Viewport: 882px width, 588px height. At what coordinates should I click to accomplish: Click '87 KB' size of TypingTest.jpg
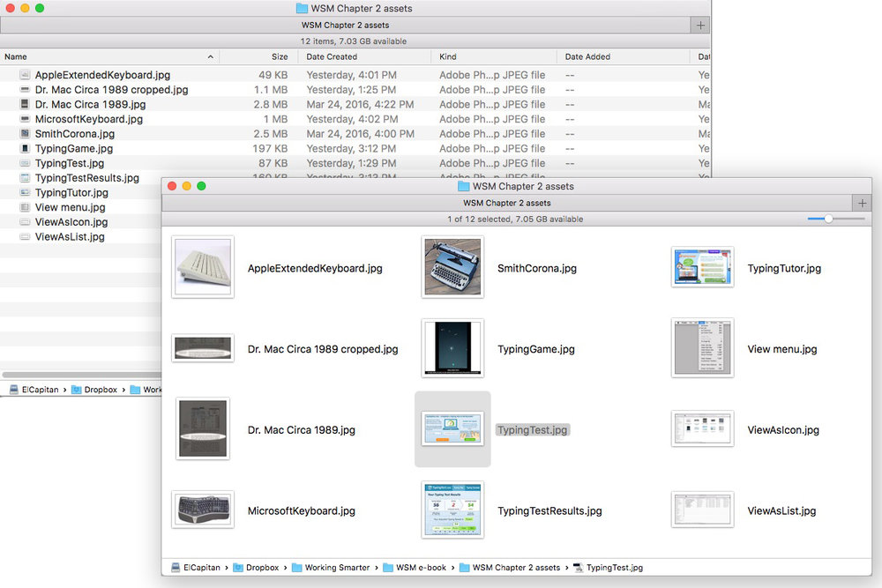click(273, 163)
